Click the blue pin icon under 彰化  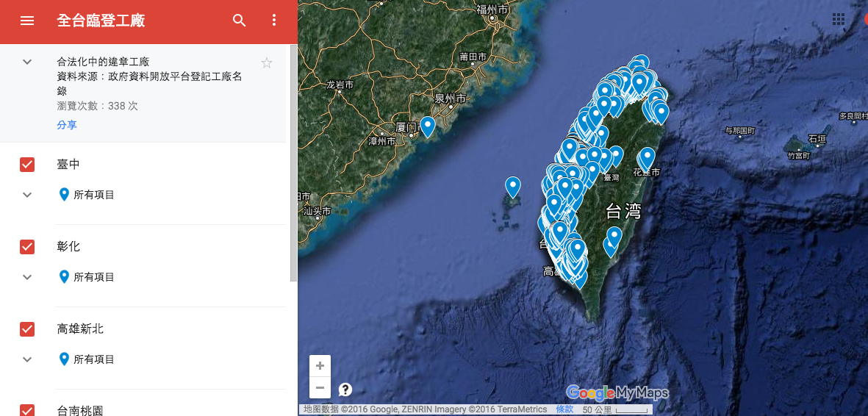[x=64, y=276]
